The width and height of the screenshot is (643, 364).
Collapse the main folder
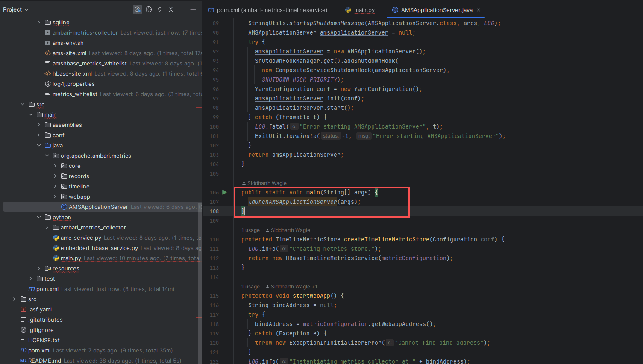click(31, 114)
